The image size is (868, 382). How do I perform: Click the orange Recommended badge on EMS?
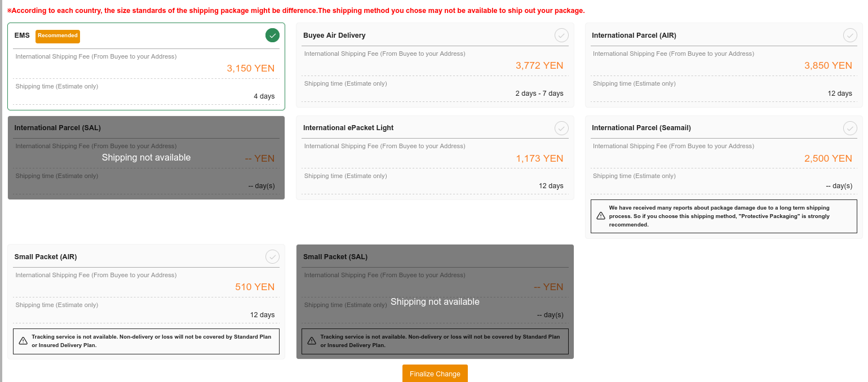(x=57, y=36)
